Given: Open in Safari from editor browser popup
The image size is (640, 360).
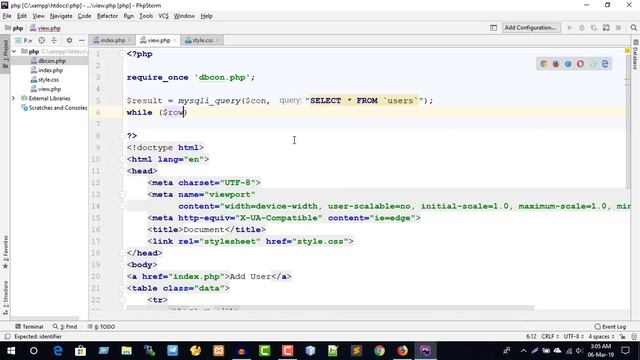Looking at the screenshot, I should [x=568, y=64].
